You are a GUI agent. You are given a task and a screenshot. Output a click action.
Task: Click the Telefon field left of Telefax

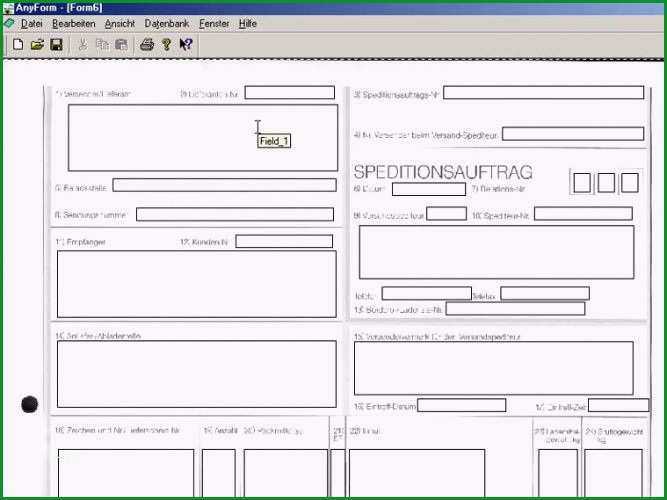(x=427, y=293)
